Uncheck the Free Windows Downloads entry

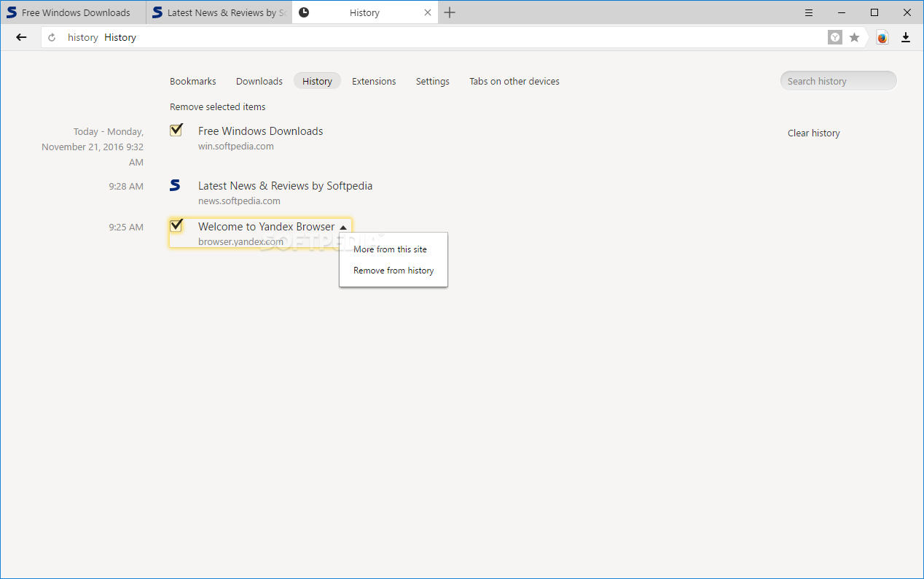point(176,131)
